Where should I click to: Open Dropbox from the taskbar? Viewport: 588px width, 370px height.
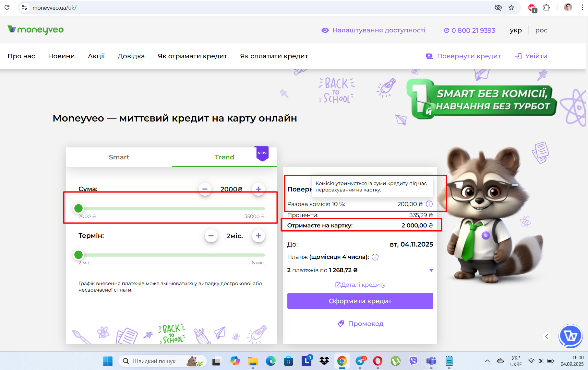324,361
